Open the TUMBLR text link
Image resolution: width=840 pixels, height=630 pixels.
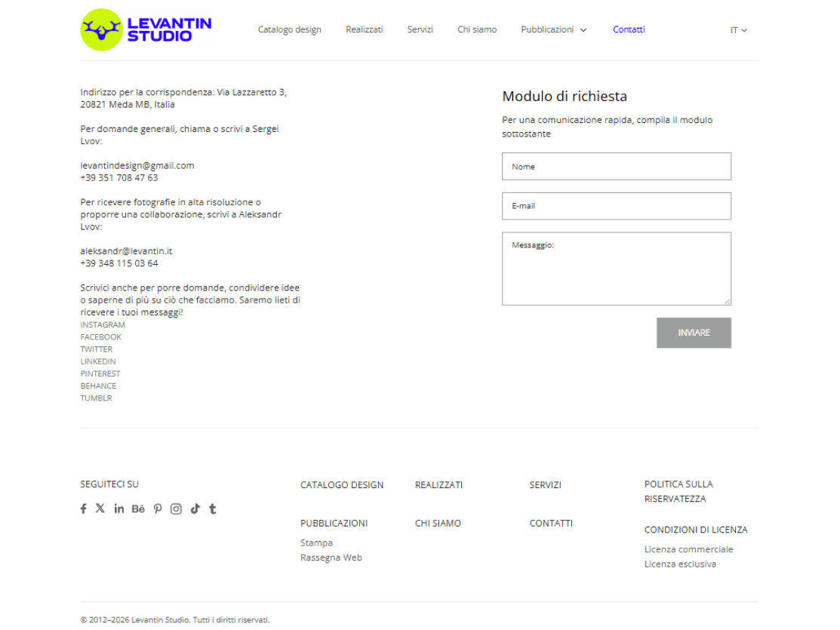(x=97, y=398)
